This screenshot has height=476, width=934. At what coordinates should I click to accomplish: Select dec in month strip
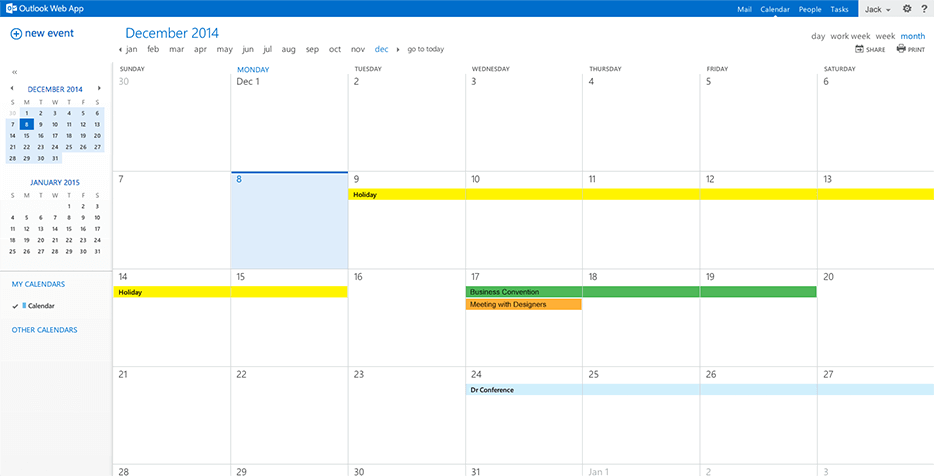(x=381, y=49)
